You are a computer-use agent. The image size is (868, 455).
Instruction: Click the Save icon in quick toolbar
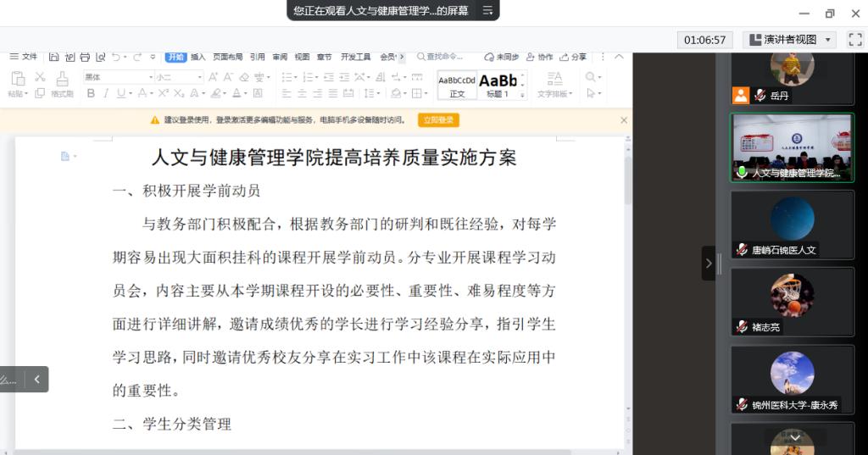pyautogui.click(x=54, y=57)
